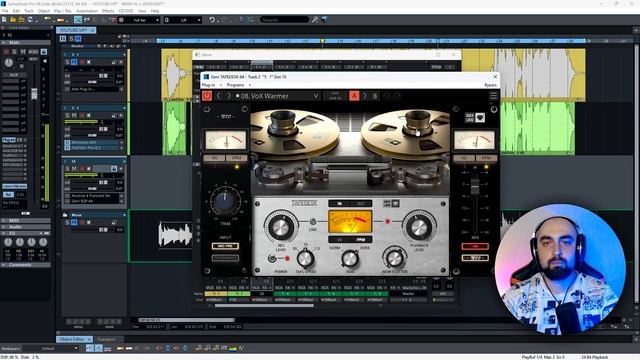This screenshot has width=640, height=360.
Task: Expand the Audio section in Track Editor
Action: tap(4, 227)
